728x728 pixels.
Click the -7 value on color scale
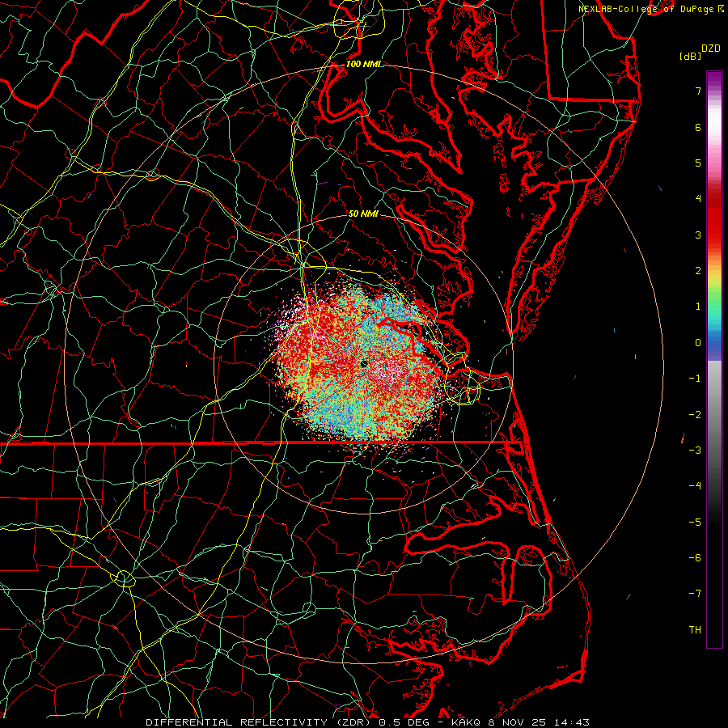(x=695, y=594)
